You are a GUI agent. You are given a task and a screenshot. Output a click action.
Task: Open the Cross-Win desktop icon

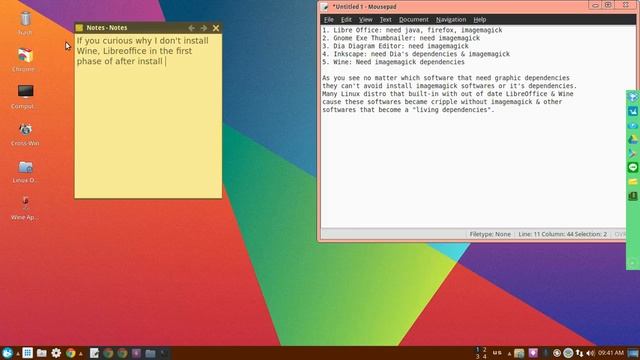coord(25,134)
